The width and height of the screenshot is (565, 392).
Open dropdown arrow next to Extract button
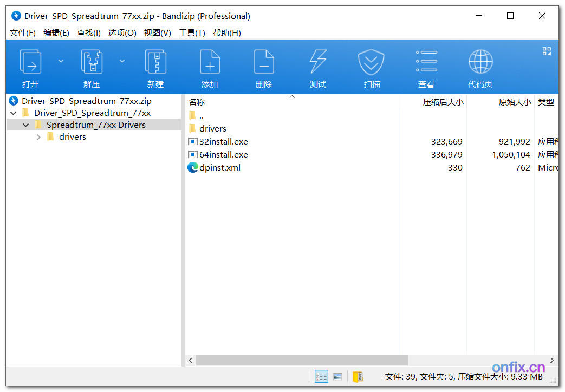click(122, 61)
